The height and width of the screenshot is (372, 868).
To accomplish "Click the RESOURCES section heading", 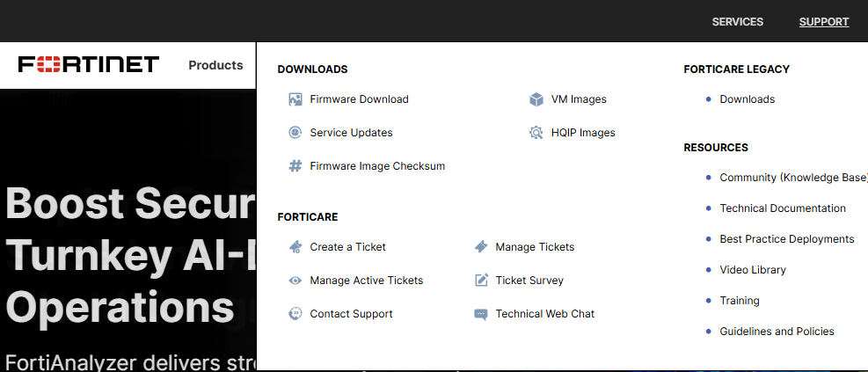I will pyautogui.click(x=715, y=148).
